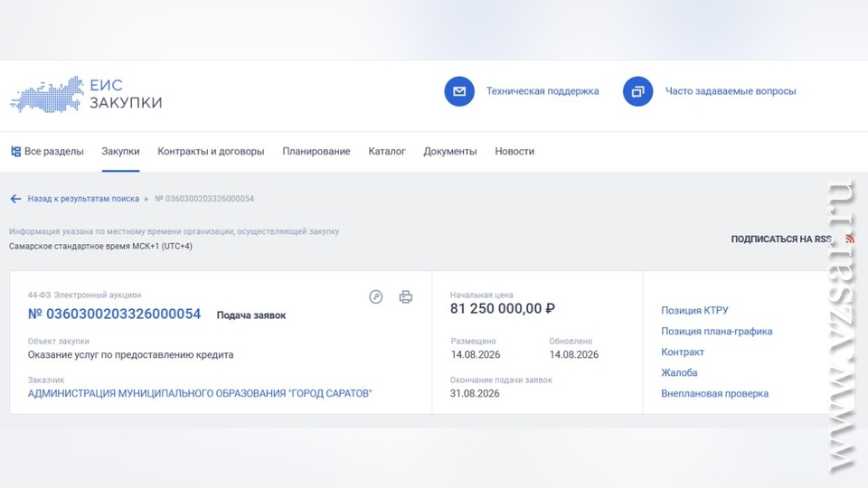This screenshot has height=488, width=868.
Task: Open the Новости tab
Action: point(514,151)
